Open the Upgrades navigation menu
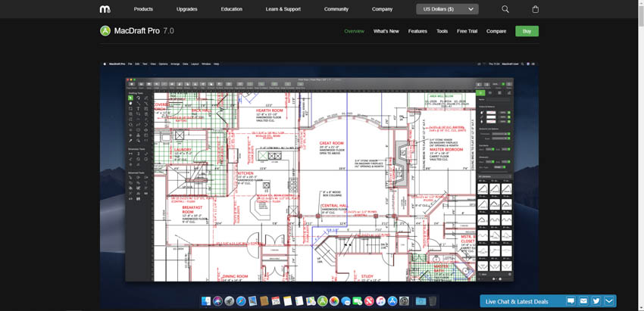This screenshot has width=644, height=311. click(187, 9)
